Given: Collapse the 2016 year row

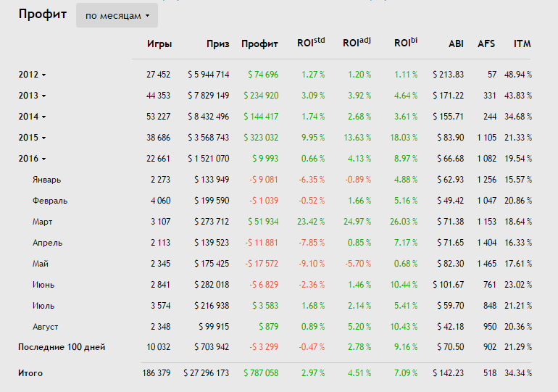Looking at the screenshot, I should click(x=32, y=159).
